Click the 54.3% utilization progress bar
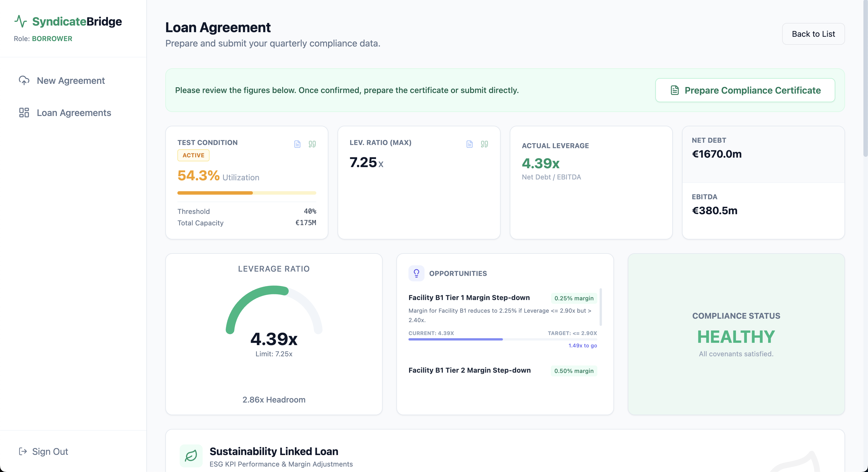The image size is (868, 472). click(247, 193)
